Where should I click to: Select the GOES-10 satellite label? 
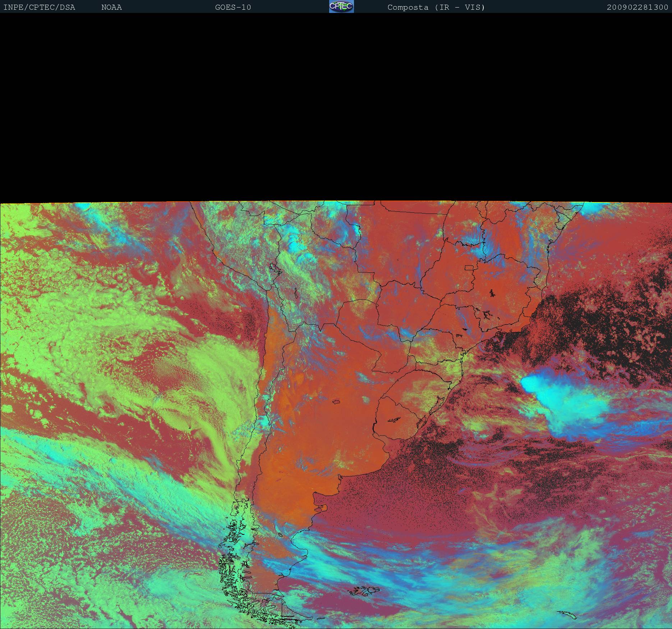pyautogui.click(x=233, y=8)
